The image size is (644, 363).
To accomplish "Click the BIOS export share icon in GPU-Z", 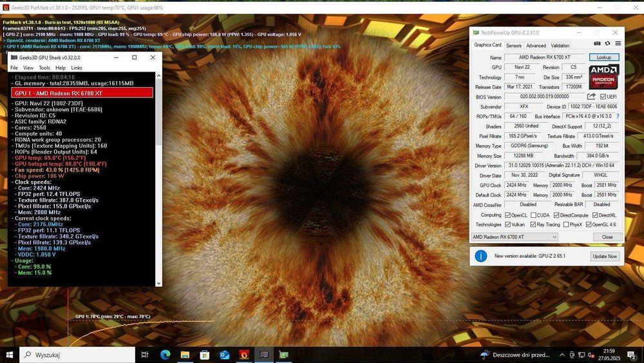I will coord(591,97).
